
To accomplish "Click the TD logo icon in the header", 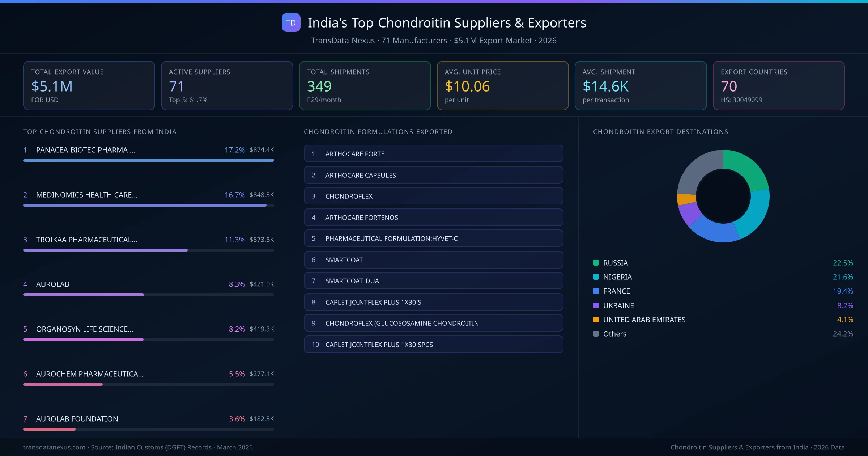I will point(291,23).
